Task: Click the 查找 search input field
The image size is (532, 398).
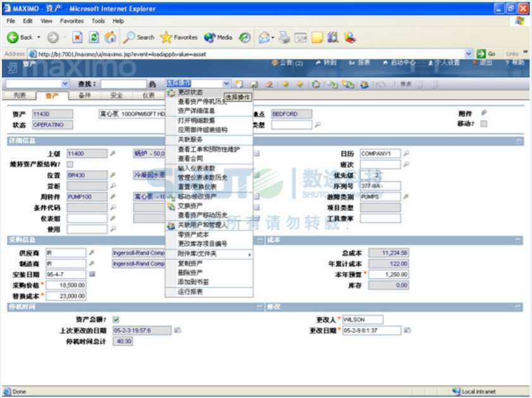Action: [x=123, y=84]
